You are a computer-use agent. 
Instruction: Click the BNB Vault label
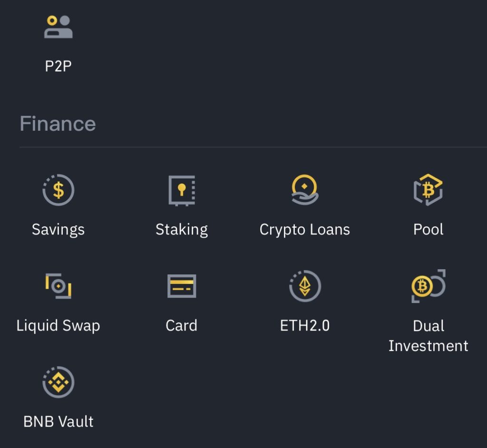(x=58, y=421)
